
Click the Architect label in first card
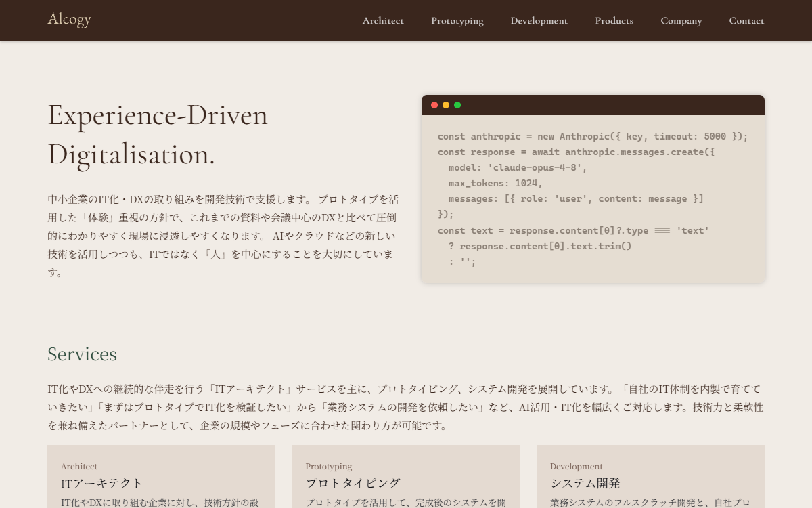[x=79, y=466]
